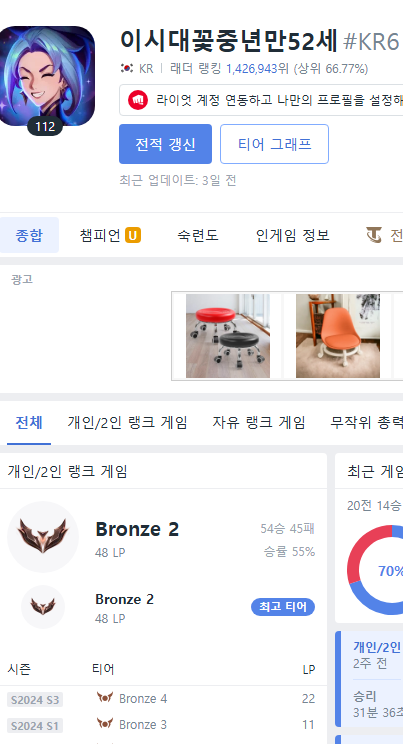The image size is (403, 744).
Task: Select the 개인/2인 랭크 게임 filter tab
Action: coord(127,422)
